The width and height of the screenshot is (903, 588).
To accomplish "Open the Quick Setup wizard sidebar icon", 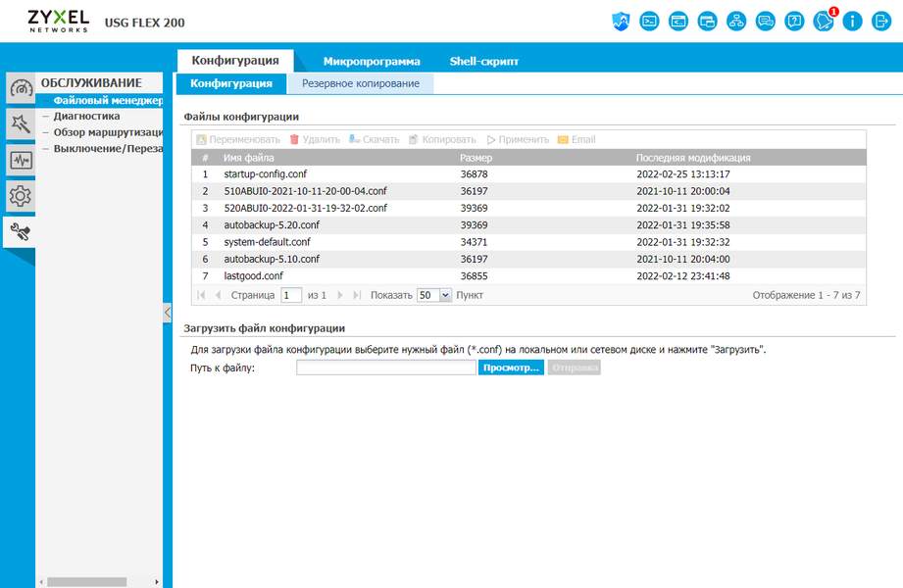I will pyautogui.click(x=21, y=123).
